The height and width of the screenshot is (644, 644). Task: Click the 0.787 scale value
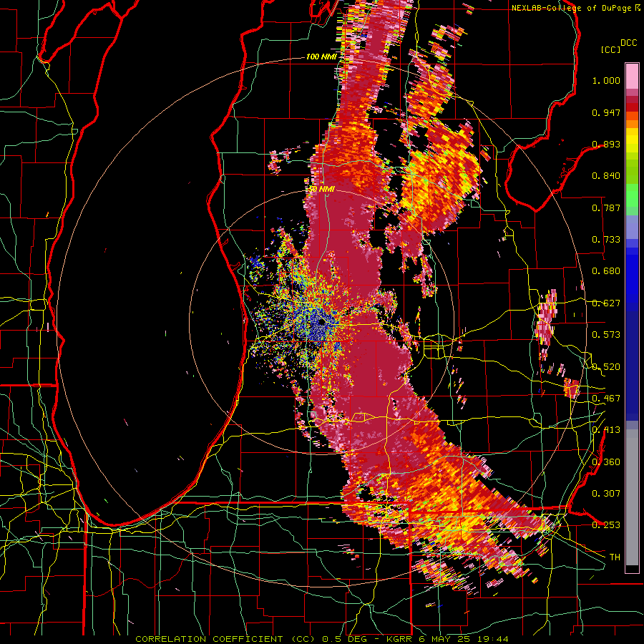tap(606, 208)
